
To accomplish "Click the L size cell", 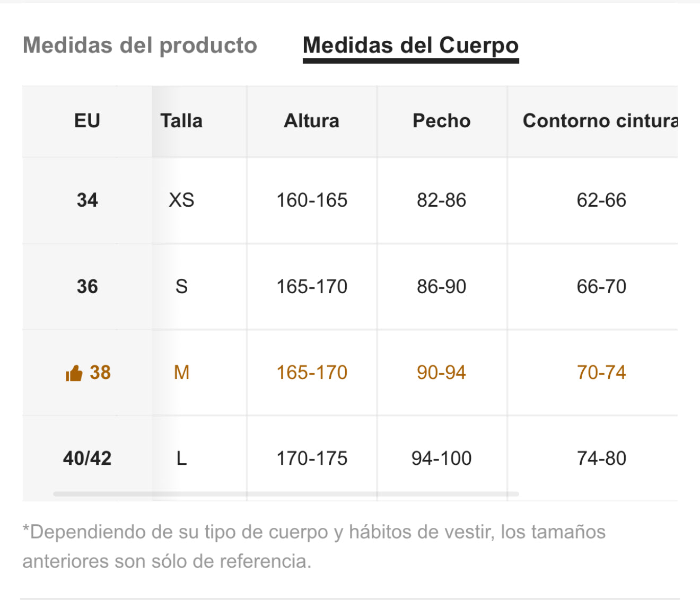I will [181, 458].
